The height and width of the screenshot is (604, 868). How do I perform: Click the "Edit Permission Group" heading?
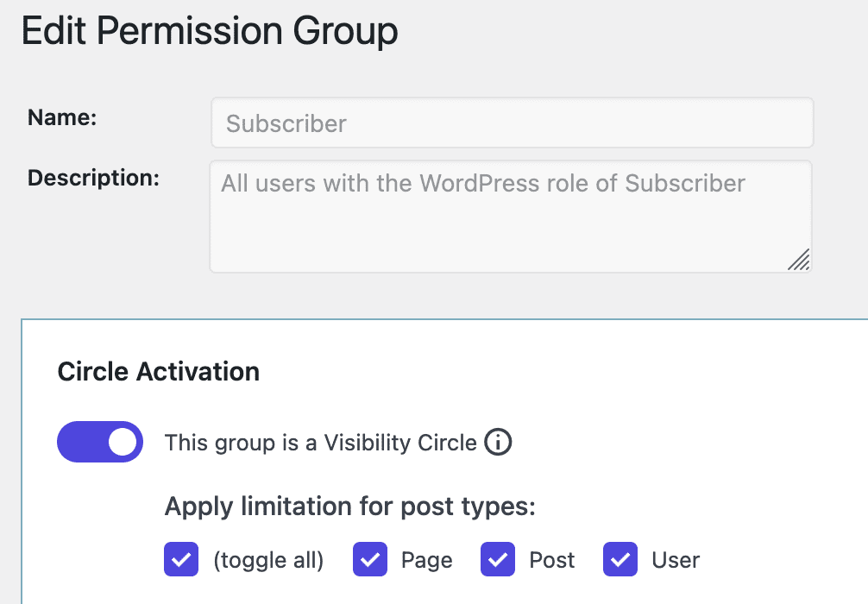pyautogui.click(x=211, y=30)
